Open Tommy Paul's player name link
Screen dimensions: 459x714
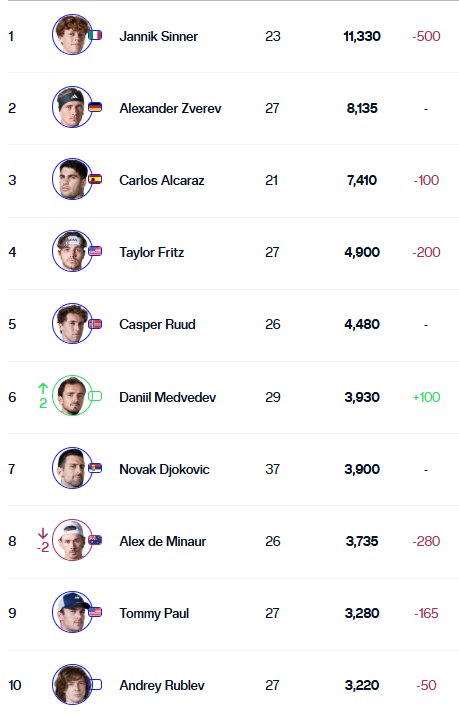[x=154, y=613]
